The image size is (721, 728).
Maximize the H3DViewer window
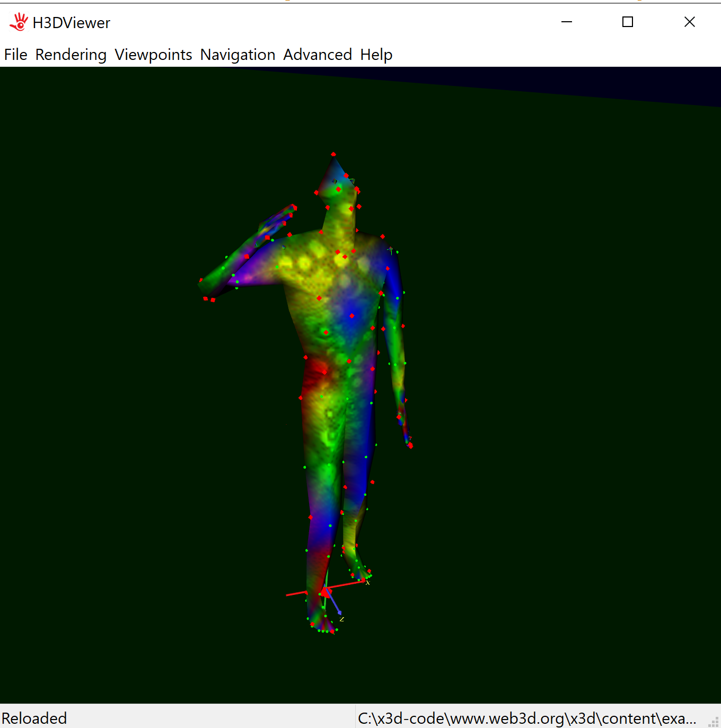coord(628,22)
